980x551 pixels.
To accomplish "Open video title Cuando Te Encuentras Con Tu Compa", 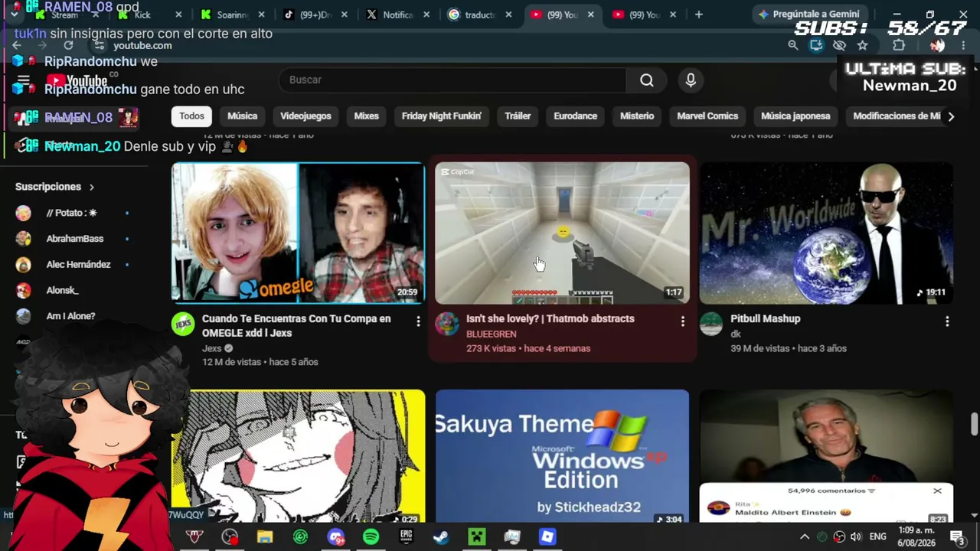I will tap(296, 326).
